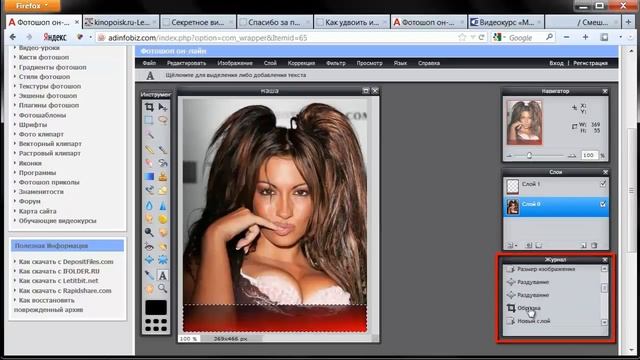This screenshot has height=360, width=640.
Task: Adjust the Navigator zoom slider handle
Action: tap(529, 156)
